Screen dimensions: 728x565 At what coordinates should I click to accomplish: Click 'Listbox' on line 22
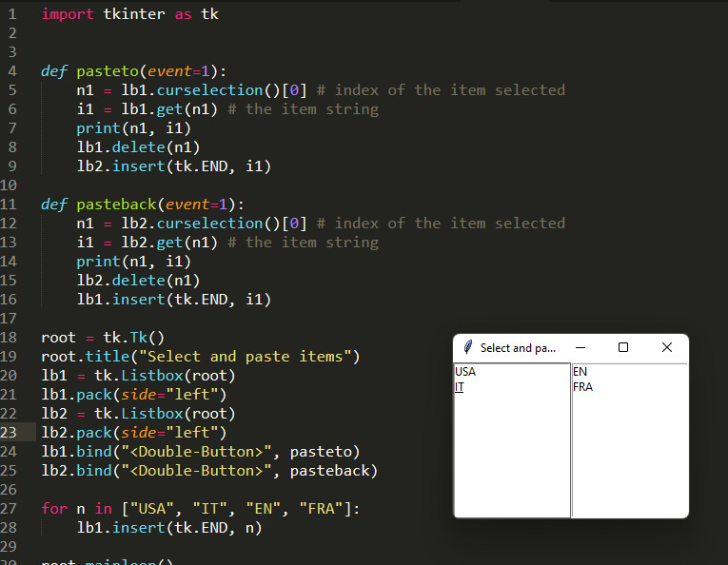pos(152,414)
